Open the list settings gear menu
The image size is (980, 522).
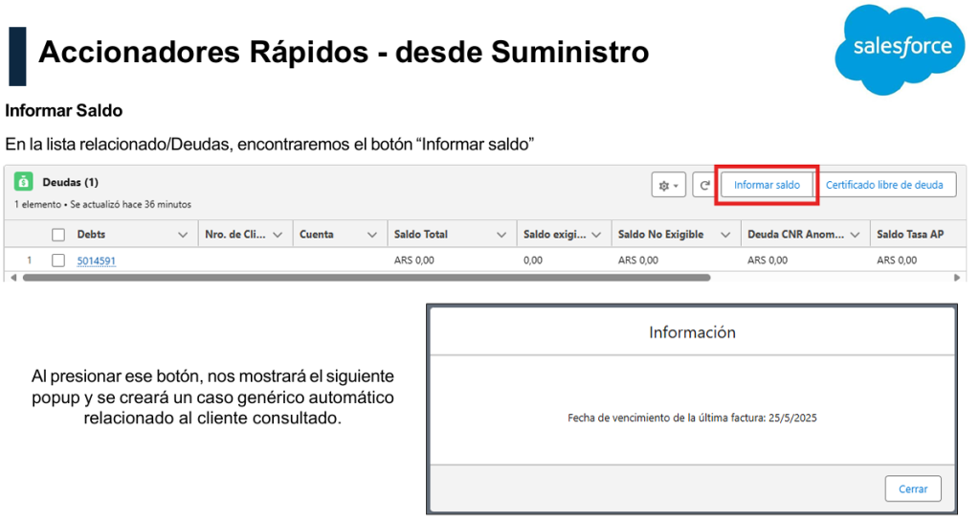click(x=667, y=185)
